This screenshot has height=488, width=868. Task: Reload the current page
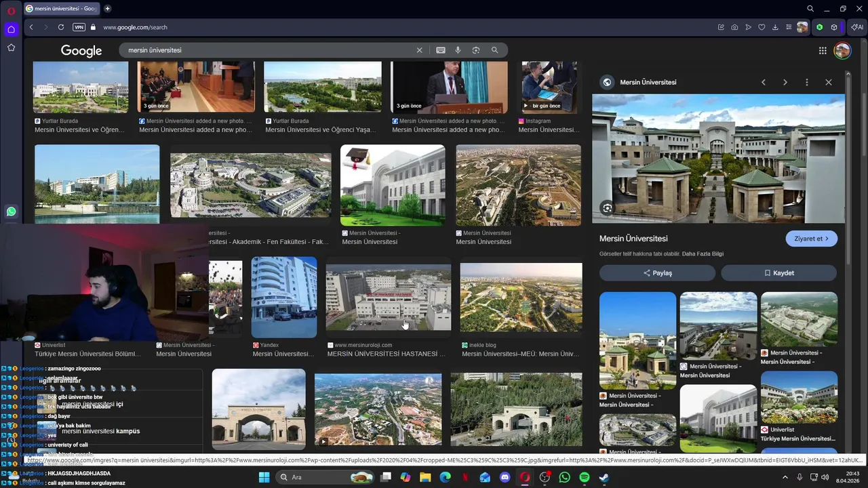pos(61,27)
